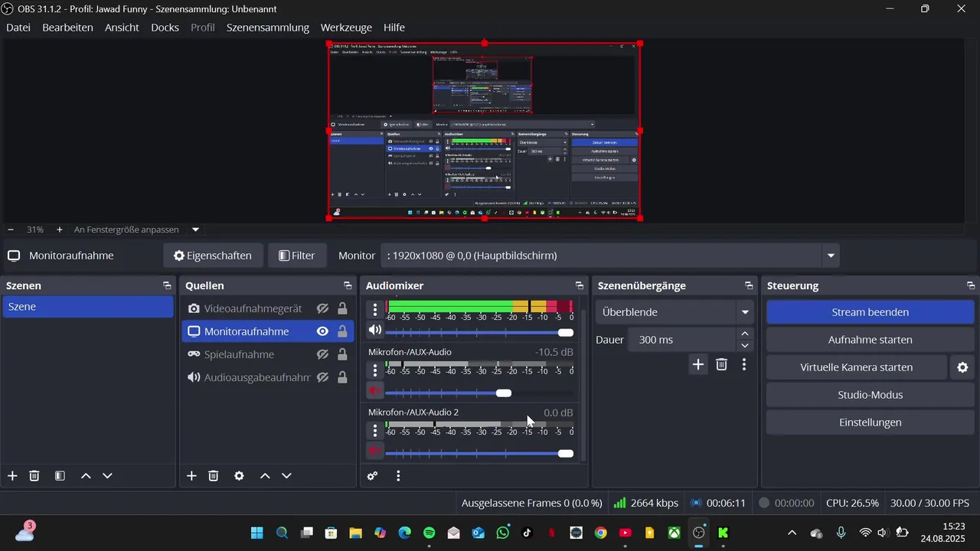Open options dots for Mikrofon-/AUX-Audio 2 channel
Viewport: 980px width, 551px height.
374,431
